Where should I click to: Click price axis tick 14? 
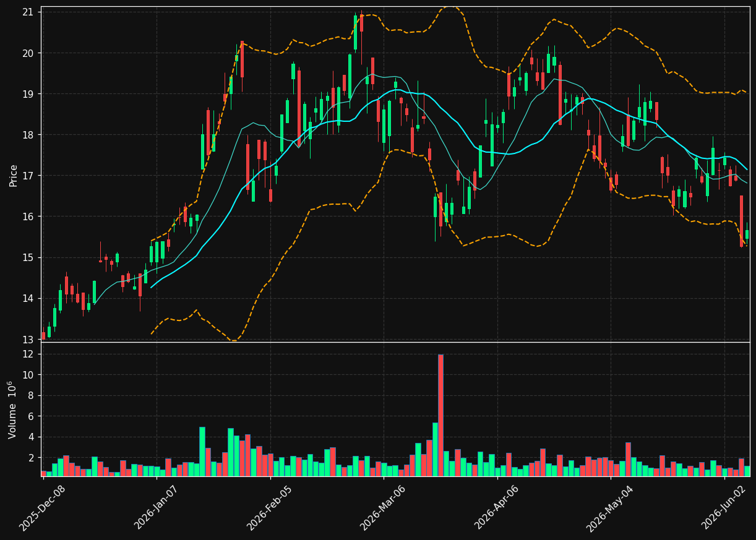[x=28, y=298]
